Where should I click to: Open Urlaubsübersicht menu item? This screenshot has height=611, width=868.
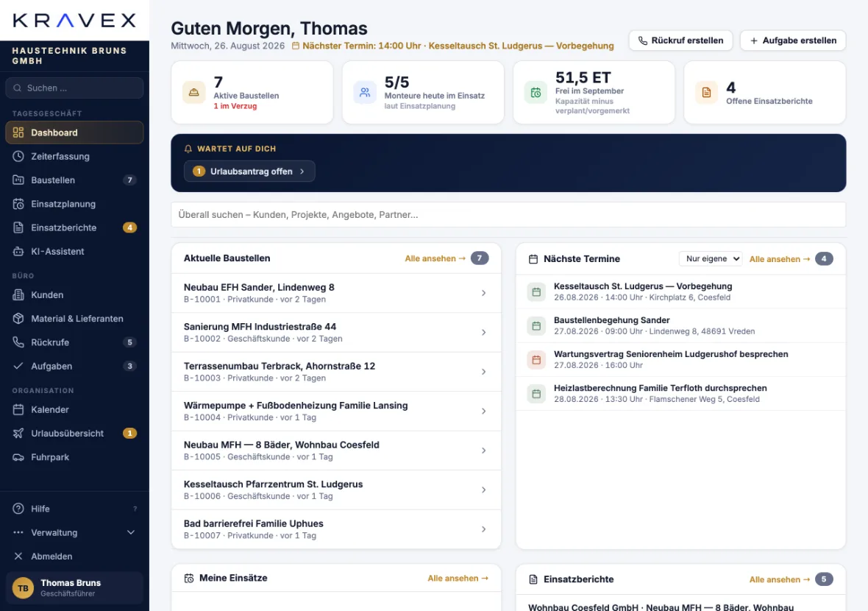pyautogui.click(x=74, y=433)
